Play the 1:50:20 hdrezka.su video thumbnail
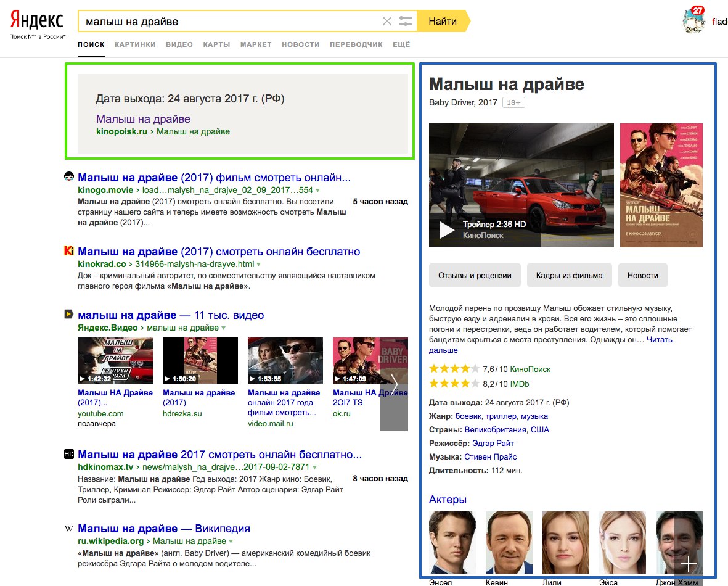The width and height of the screenshot is (728, 586). [200, 361]
